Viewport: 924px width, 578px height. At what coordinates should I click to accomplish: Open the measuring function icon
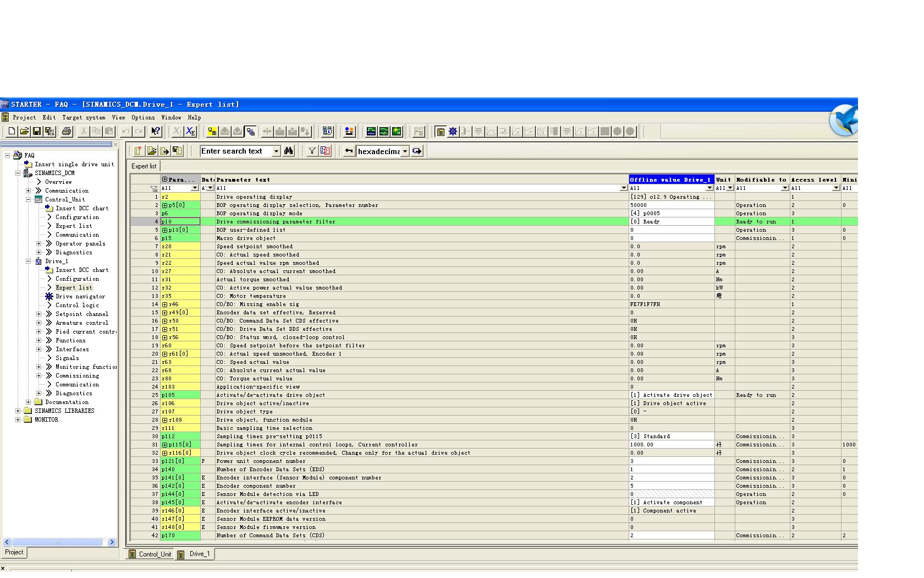397,132
